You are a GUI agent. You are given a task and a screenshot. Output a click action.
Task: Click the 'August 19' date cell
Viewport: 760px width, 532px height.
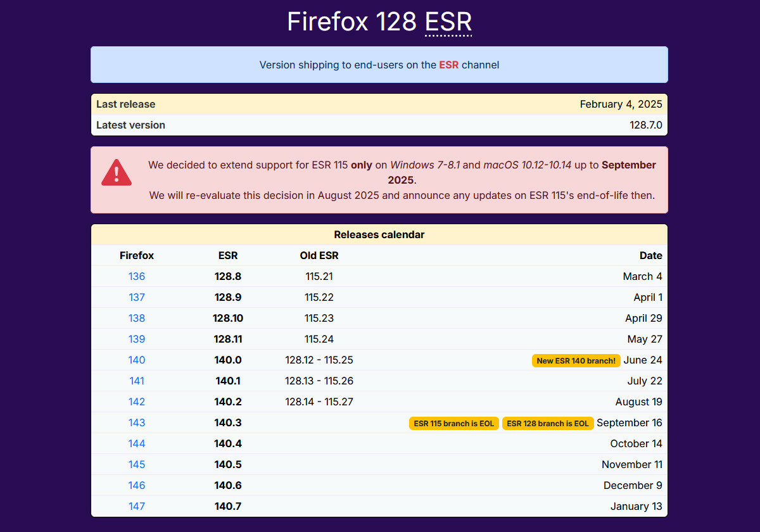click(x=639, y=402)
